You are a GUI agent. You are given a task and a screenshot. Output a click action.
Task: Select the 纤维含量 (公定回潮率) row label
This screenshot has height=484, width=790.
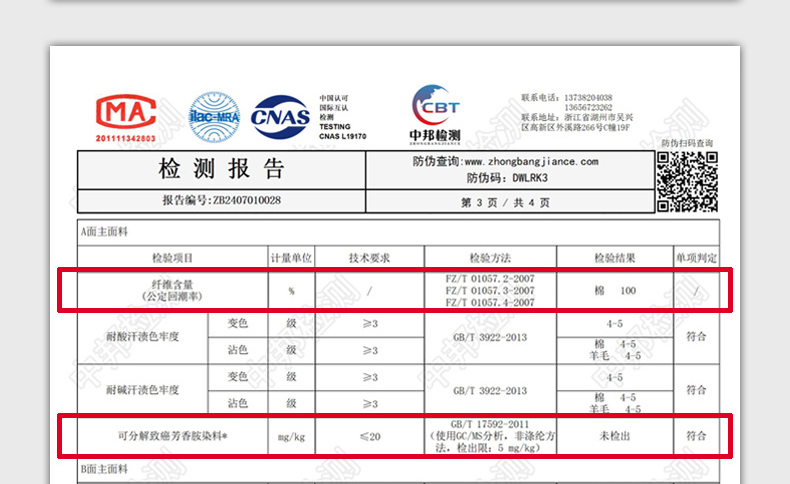coord(166,290)
